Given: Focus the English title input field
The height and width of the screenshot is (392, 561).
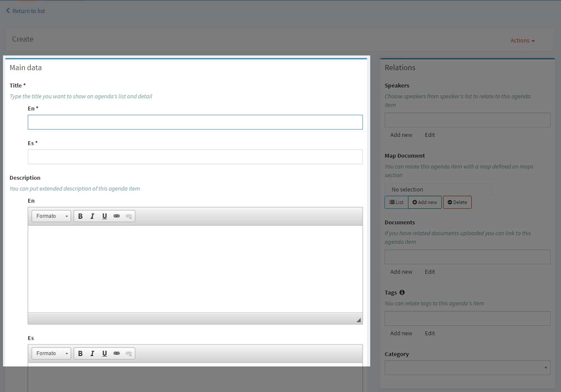Looking at the screenshot, I should [195, 122].
